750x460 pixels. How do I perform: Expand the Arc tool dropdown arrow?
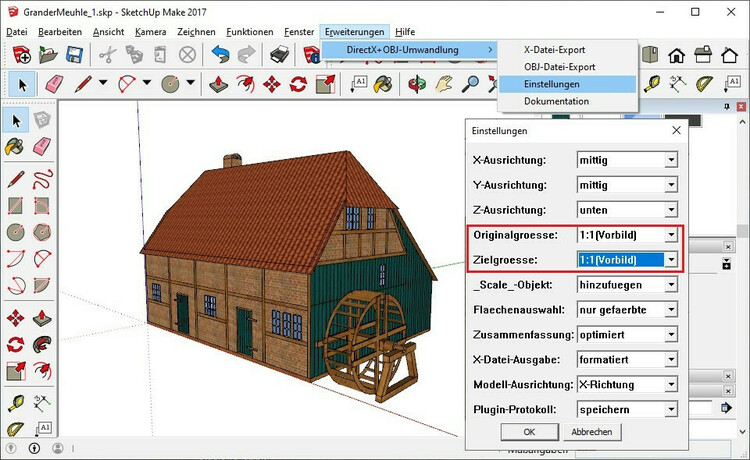[x=147, y=83]
